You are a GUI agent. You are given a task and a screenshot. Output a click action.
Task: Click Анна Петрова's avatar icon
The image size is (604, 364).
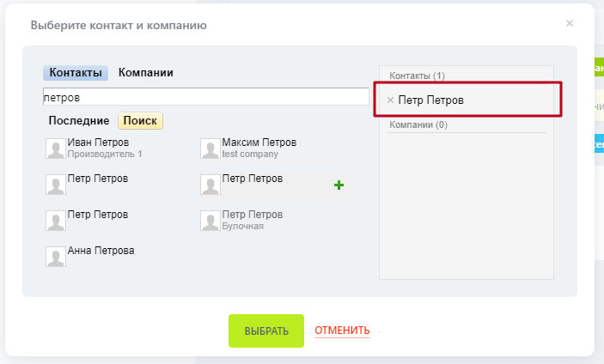pyautogui.click(x=56, y=257)
